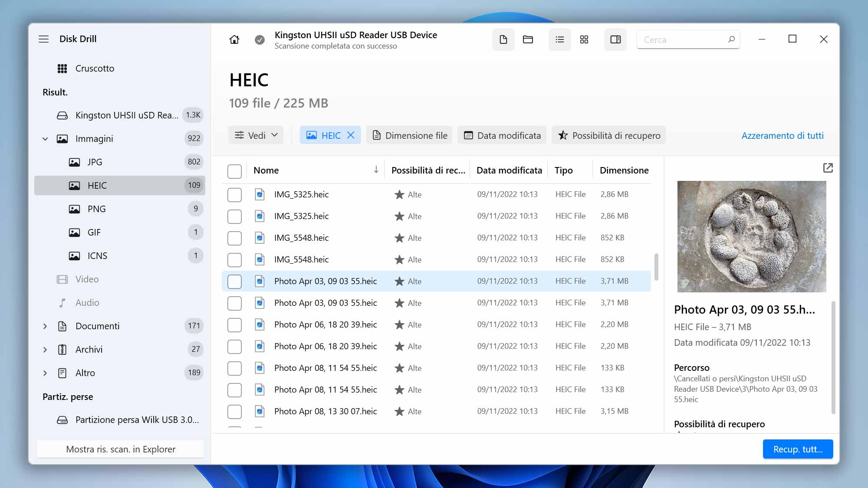Click Mostra ris. scan. in Explorer

pyautogui.click(x=121, y=449)
